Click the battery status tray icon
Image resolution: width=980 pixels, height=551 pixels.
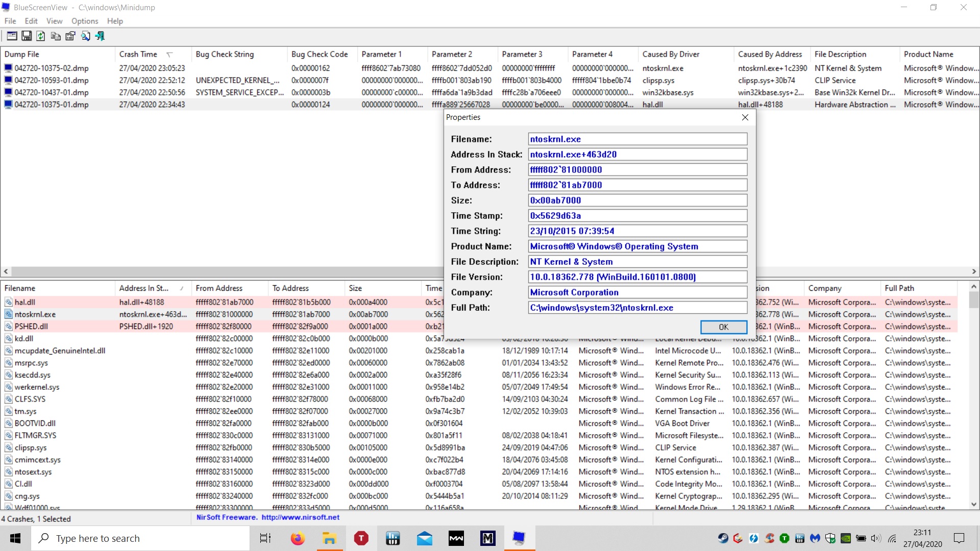(861, 538)
